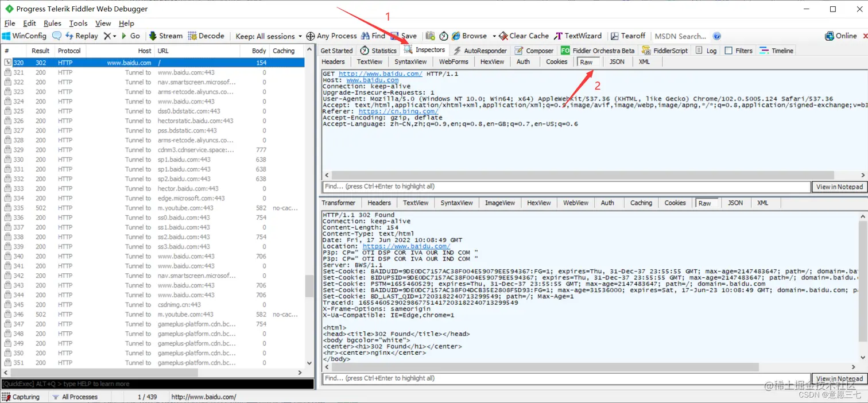The height and width of the screenshot is (403, 868).
Task: Click the response Find input box
Action: tap(565, 378)
